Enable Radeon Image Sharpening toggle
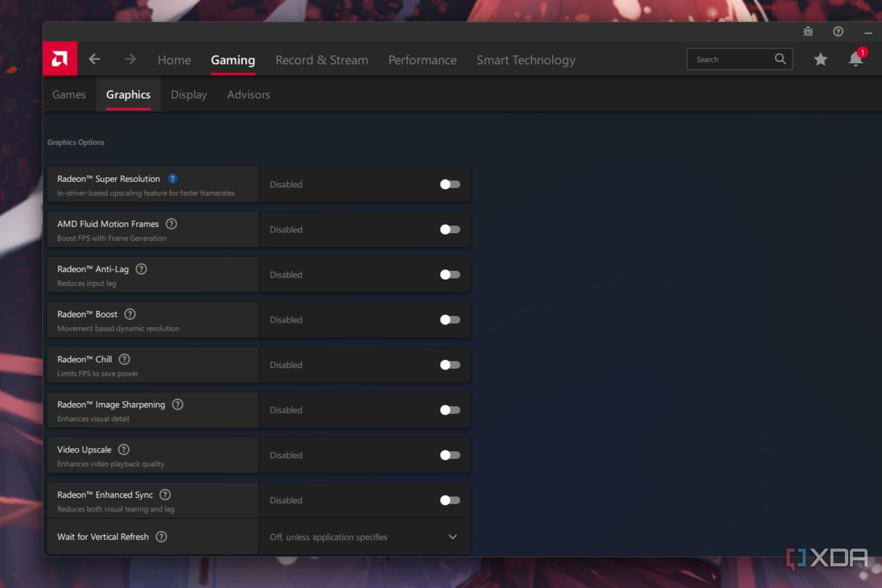 [450, 410]
